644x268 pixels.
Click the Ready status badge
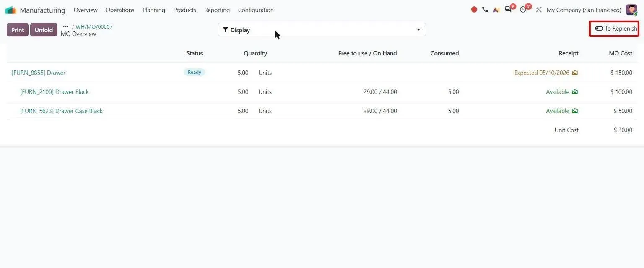[x=195, y=72]
